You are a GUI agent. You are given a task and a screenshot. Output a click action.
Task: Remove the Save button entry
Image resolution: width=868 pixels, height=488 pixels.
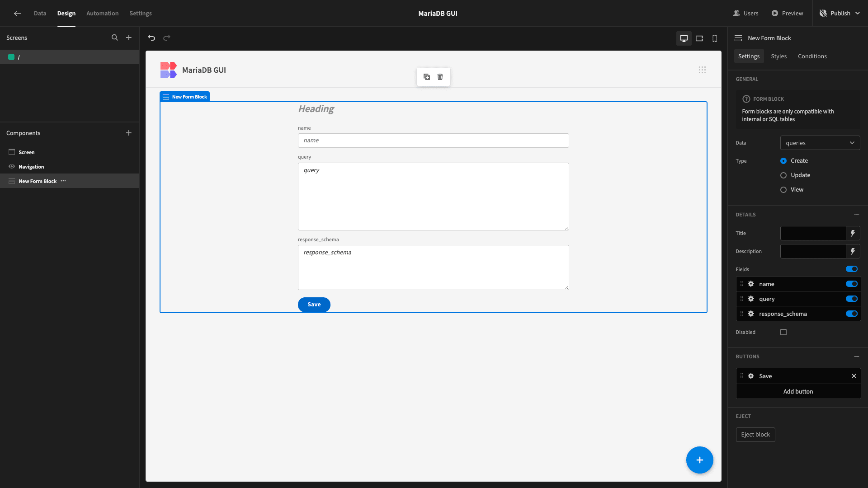click(854, 376)
